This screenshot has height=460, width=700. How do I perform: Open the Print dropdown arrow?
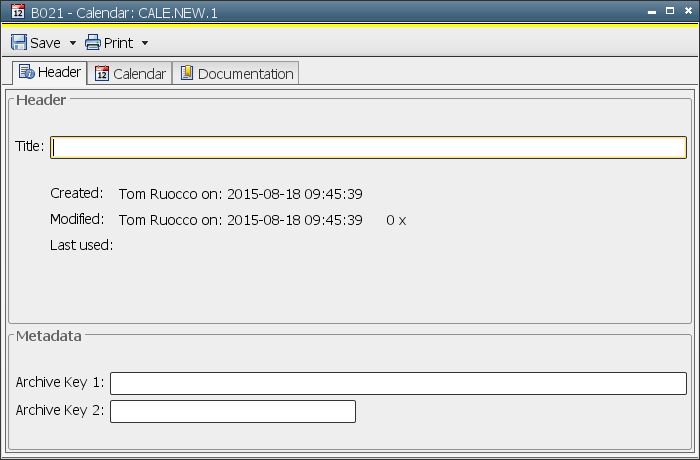tap(144, 44)
